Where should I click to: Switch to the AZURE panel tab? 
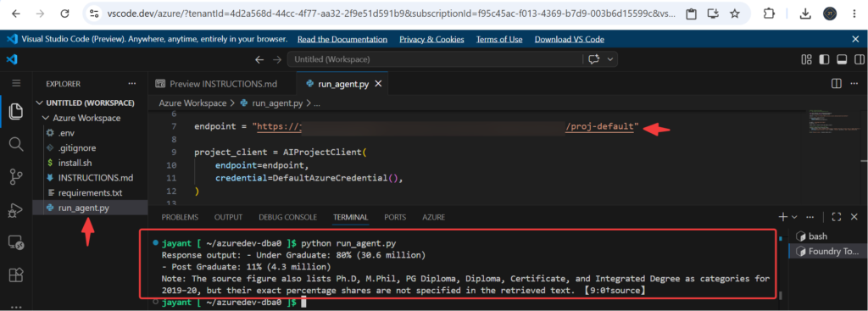click(433, 218)
